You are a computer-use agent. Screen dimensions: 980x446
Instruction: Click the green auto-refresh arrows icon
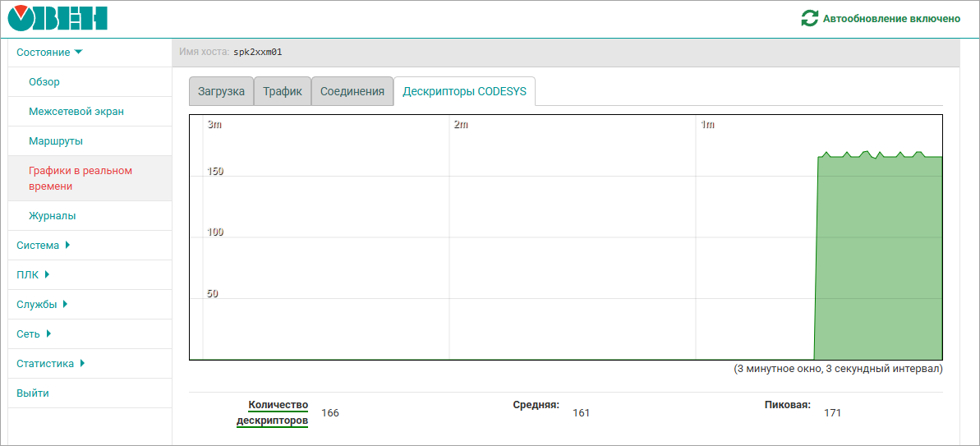(809, 18)
